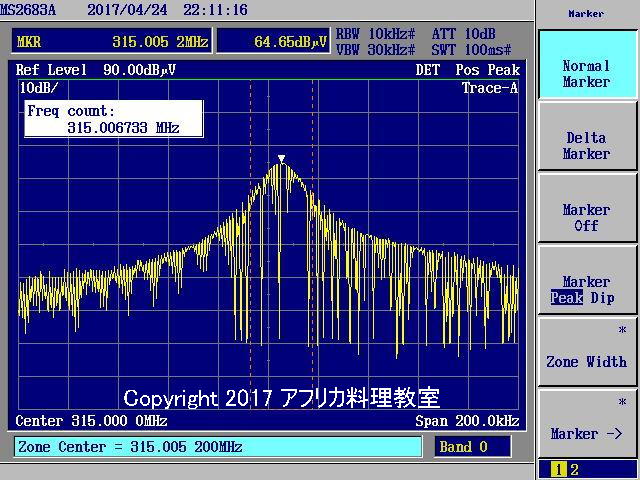This screenshot has height=480, width=640.
Task: Toggle Marker Peak/Dip softkey
Action: click(x=587, y=280)
